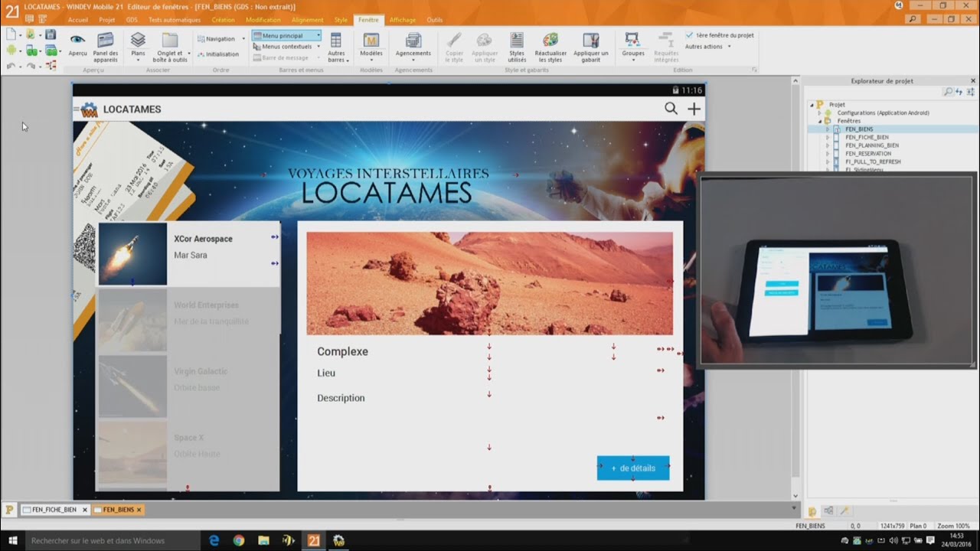Screen dimensions: 980x551
Task: Toggle the 1ère fenêtre du projet checkbox
Action: pyautogui.click(x=690, y=35)
